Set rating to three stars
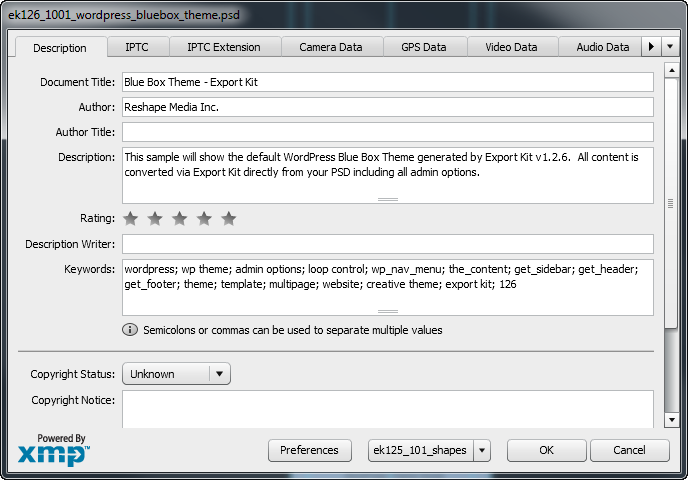Viewport: 688px width, 480px height. pos(179,218)
